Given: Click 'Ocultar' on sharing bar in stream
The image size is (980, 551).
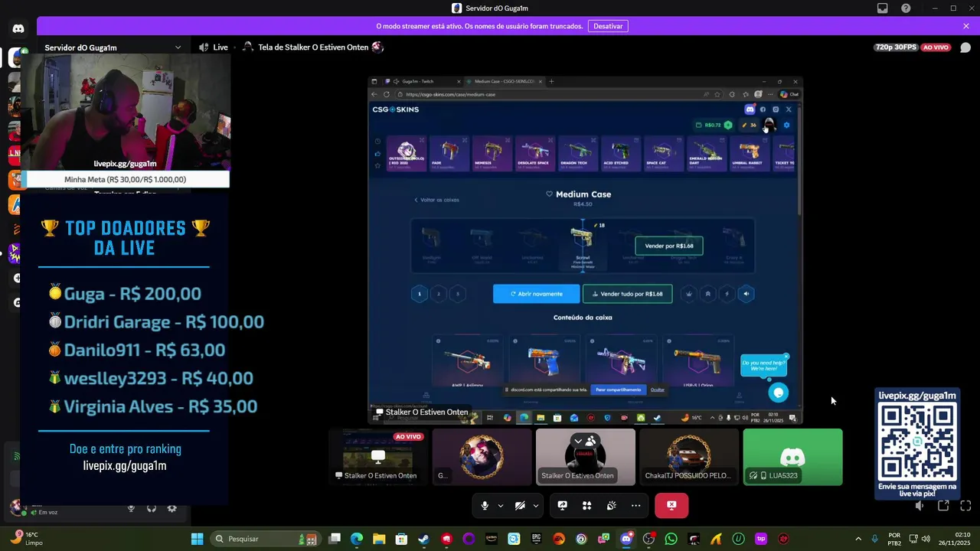Looking at the screenshot, I should pyautogui.click(x=658, y=390).
